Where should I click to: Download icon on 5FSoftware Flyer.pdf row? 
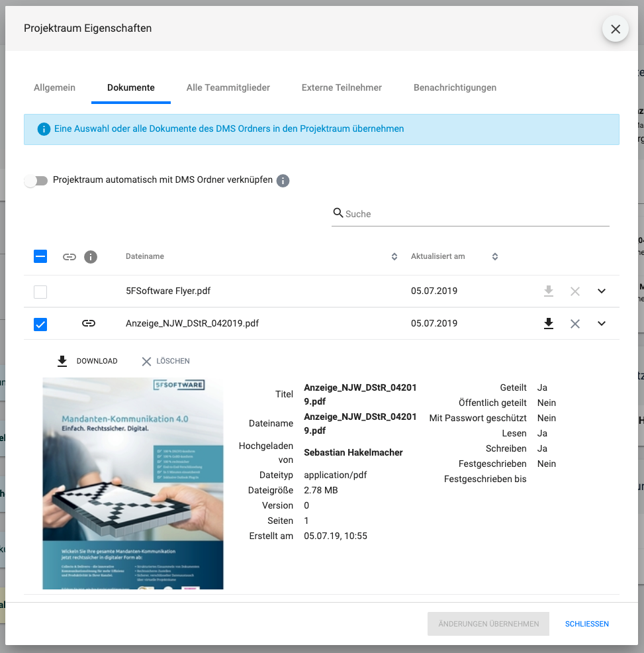(x=549, y=291)
